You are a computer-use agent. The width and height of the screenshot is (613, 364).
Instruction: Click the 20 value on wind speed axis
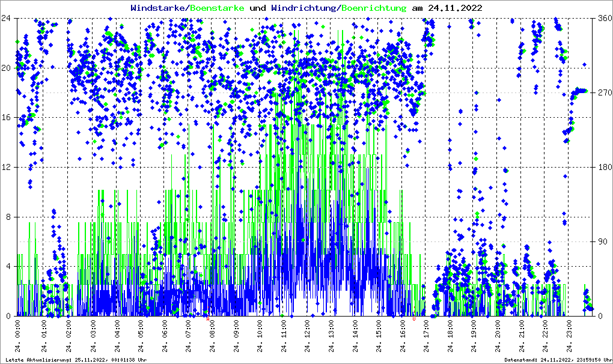pos(6,68)
